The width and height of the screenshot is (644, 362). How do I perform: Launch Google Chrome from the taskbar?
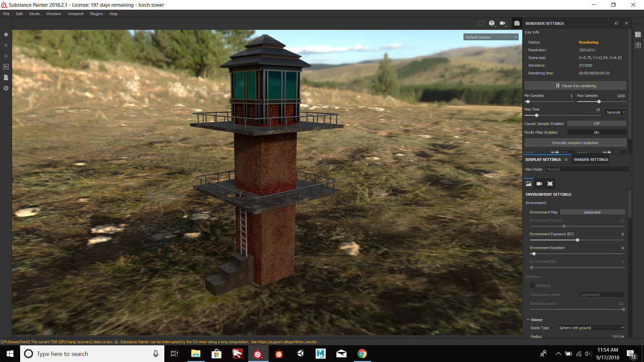pos(362,354)
